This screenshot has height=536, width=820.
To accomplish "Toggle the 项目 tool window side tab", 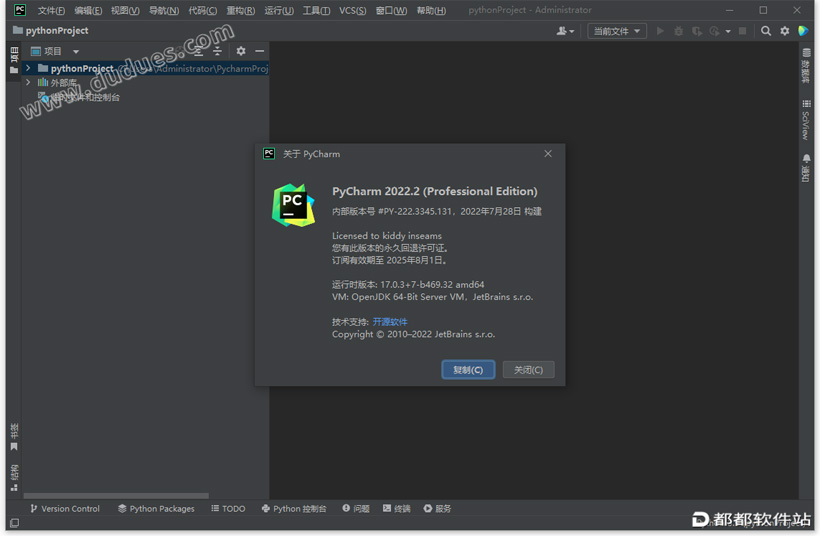I will [x=14, y=60].
